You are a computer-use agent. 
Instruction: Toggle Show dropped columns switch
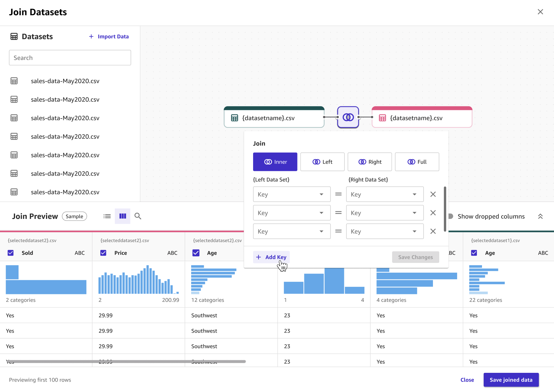[451, 216]
